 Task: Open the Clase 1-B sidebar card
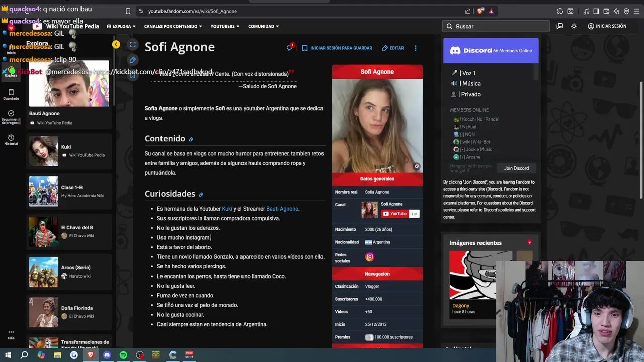click(x=69, y=191)
